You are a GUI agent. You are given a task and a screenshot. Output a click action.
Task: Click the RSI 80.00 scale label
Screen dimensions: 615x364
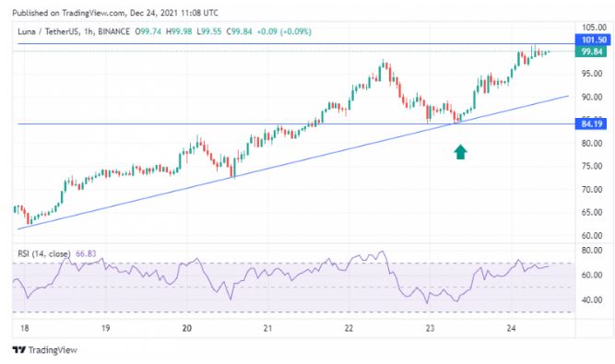click(592, 250)
